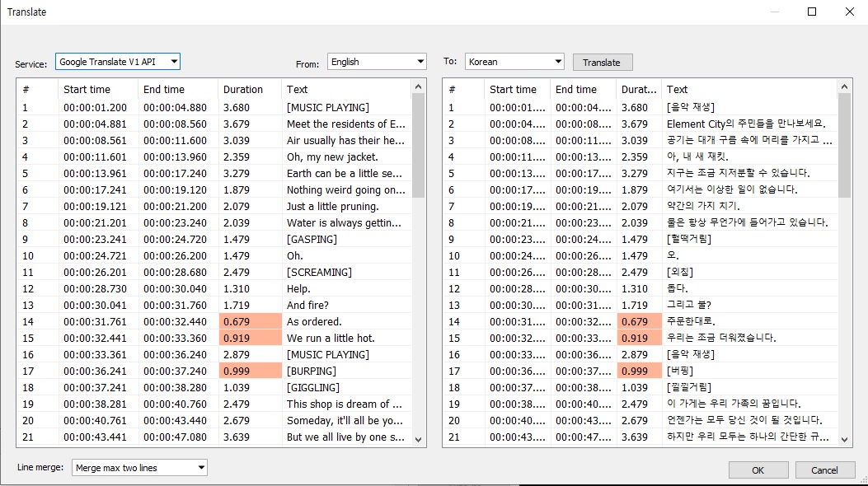Select translated row '여기서는 이상한 일이 없습니다.'
Image resolution: width=868 pixels, height=486 pixels.
pos(640,189)
